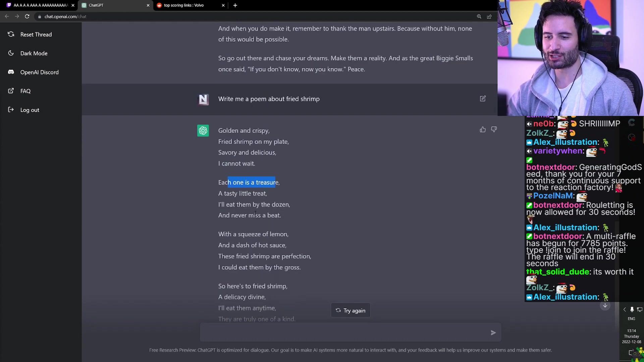The height and width of the screenshot is (362, 644).
Task: Click the FAQ external link icon
Action: 11,91
